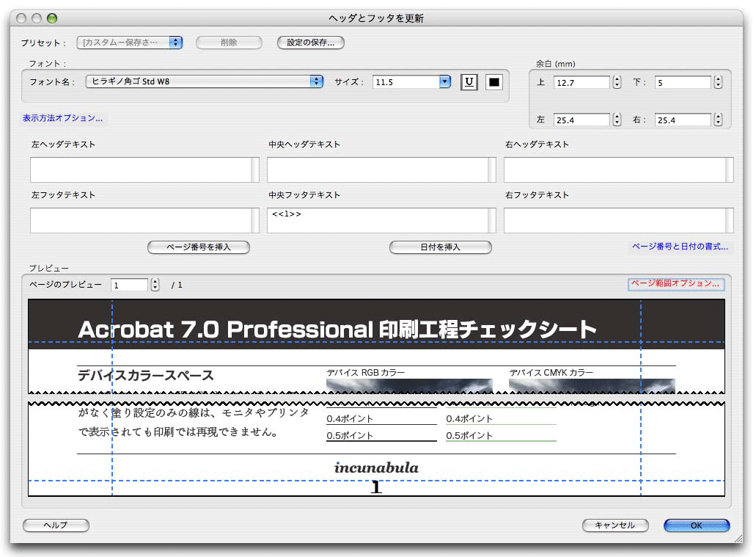Click the 右フッタテキスト text box
Screen dimensions: 756x557
click(x=619, y=221)
